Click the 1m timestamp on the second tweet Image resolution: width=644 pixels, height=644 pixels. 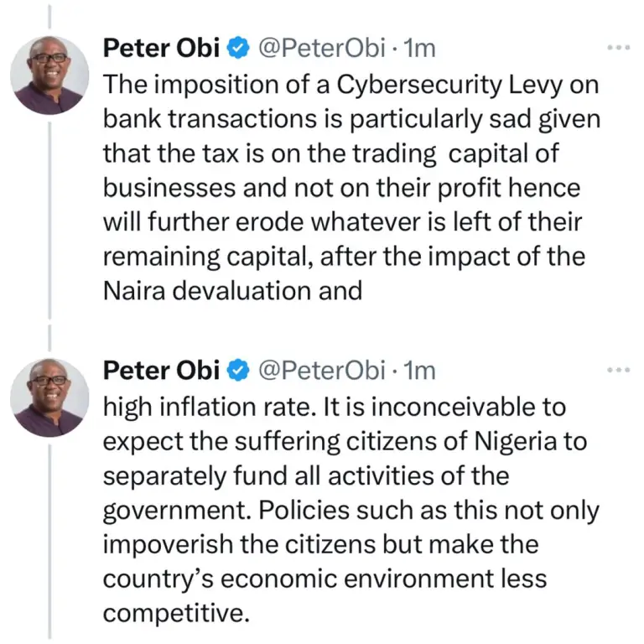[x=419, y=371]
